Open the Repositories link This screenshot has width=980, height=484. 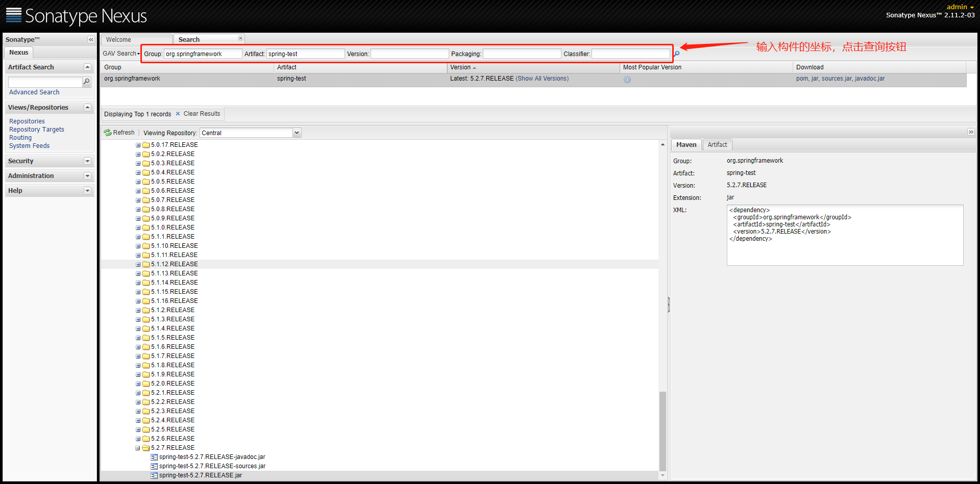pos(27,121)
